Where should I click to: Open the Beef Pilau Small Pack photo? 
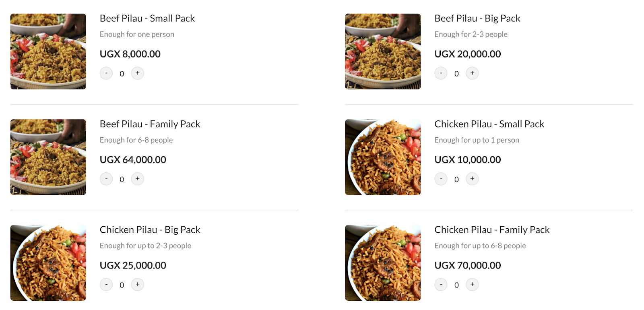pyautogui.click(x=48, y=52)
